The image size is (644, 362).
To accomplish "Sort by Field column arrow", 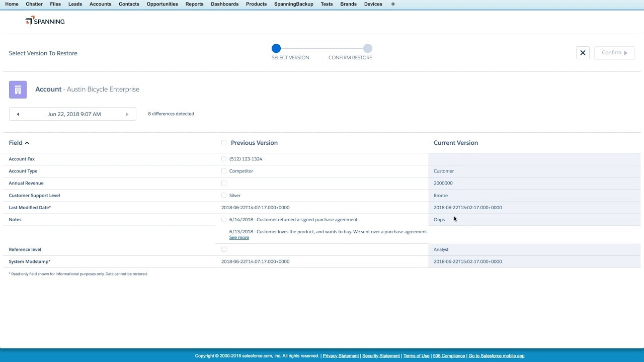I will click(x=27, y=143).
